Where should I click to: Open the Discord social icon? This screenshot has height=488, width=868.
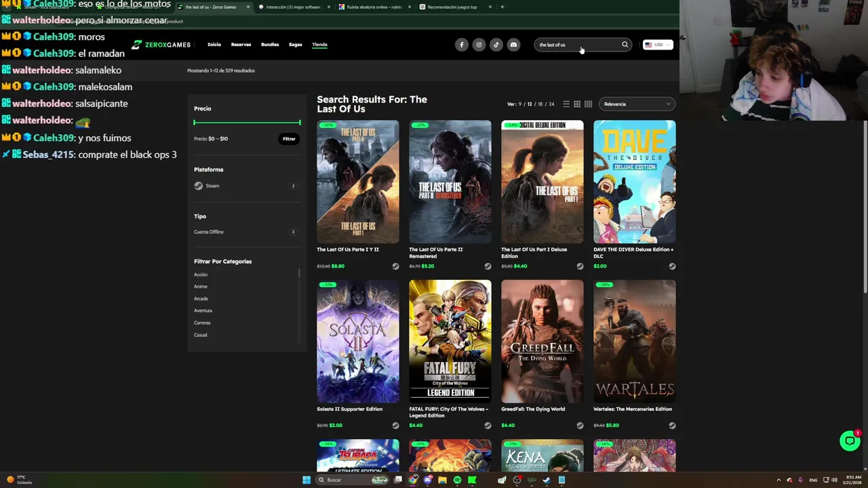(513, 45)
